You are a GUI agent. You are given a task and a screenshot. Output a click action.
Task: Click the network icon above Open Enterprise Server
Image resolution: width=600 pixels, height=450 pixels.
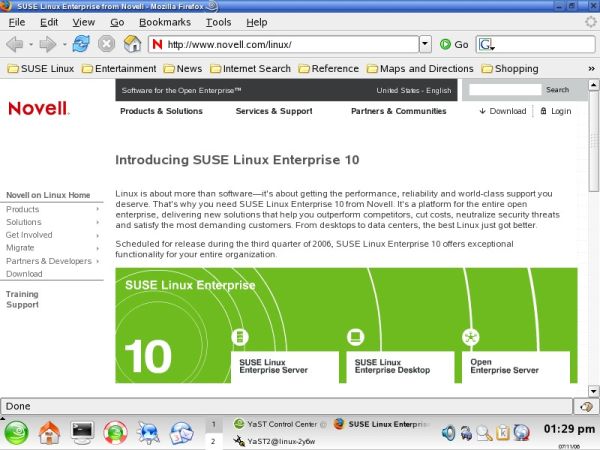[x=471, y=337]
